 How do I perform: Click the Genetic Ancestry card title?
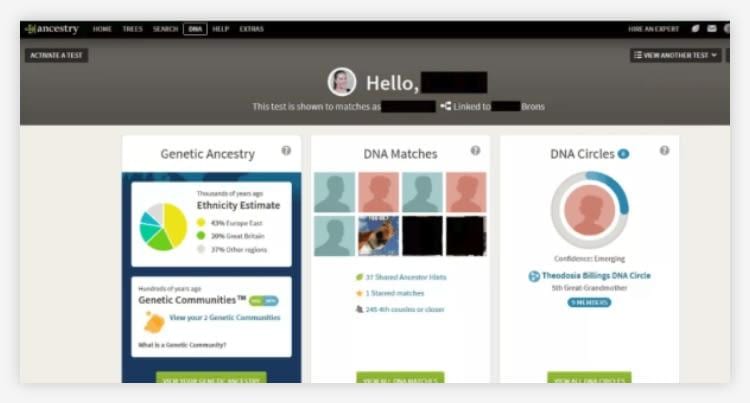click(208, 154)
